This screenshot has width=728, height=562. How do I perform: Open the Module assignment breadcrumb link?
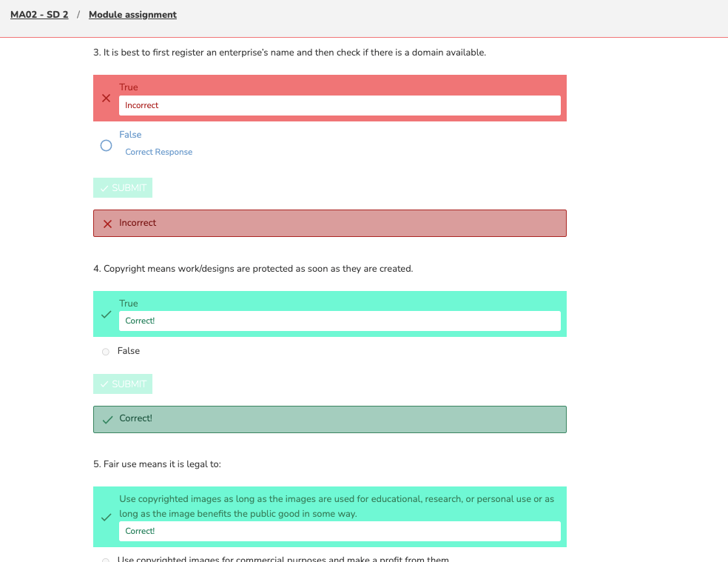coord(132,15)
